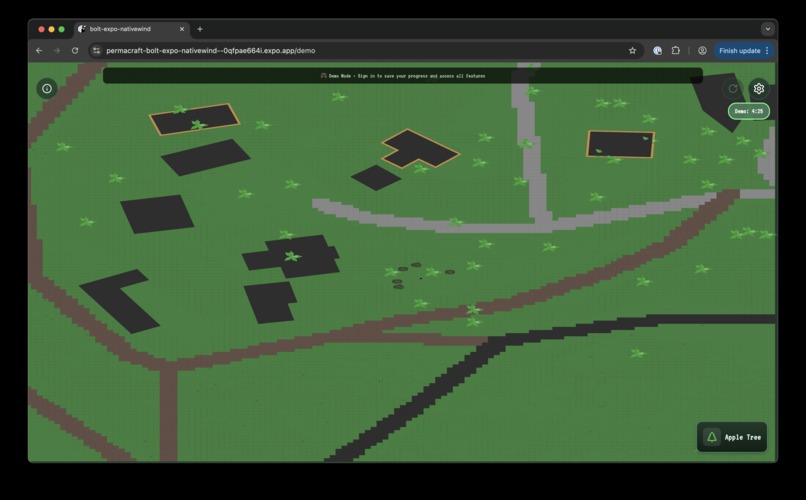
Task: Click the Demo Mode sign-in banner
Action: pos(402,76)
